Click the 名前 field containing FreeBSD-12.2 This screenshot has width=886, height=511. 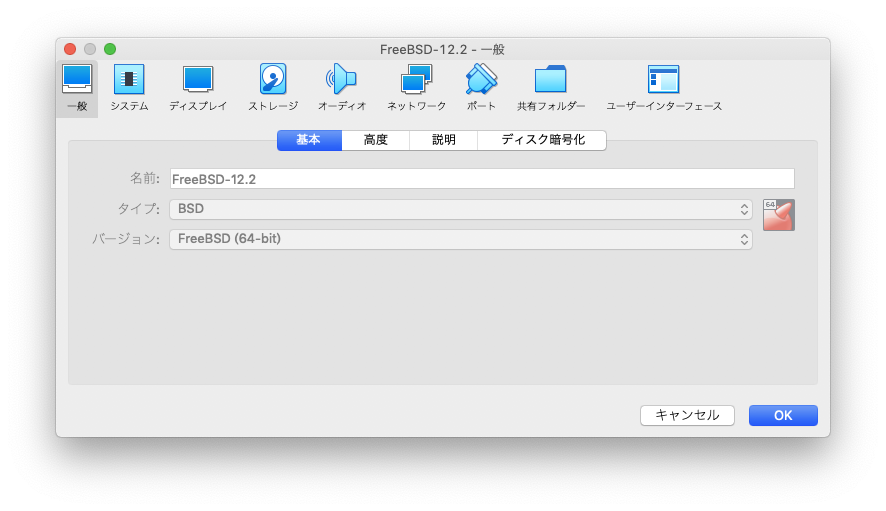click(482, 179)
